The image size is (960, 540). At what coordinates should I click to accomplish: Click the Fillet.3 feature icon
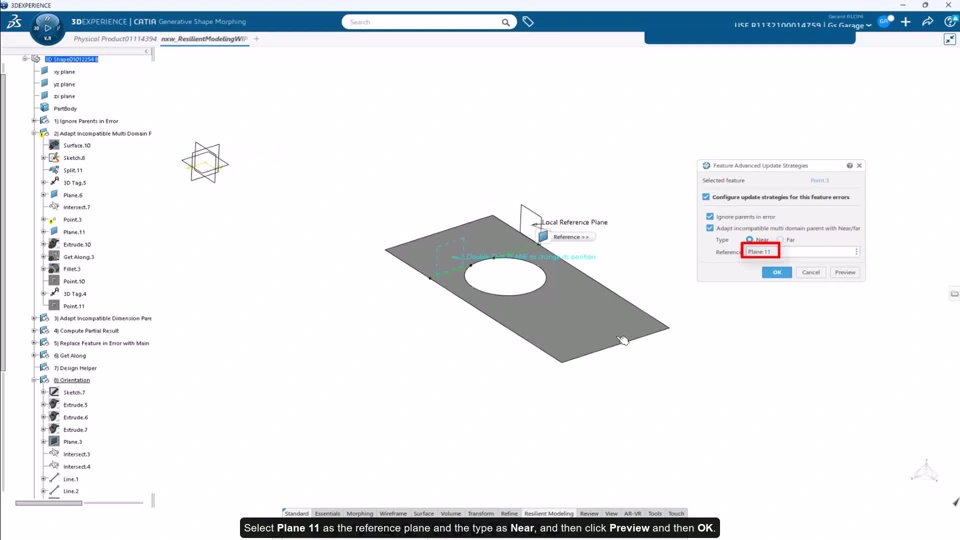pyautogui.click(x=54, y=268)
